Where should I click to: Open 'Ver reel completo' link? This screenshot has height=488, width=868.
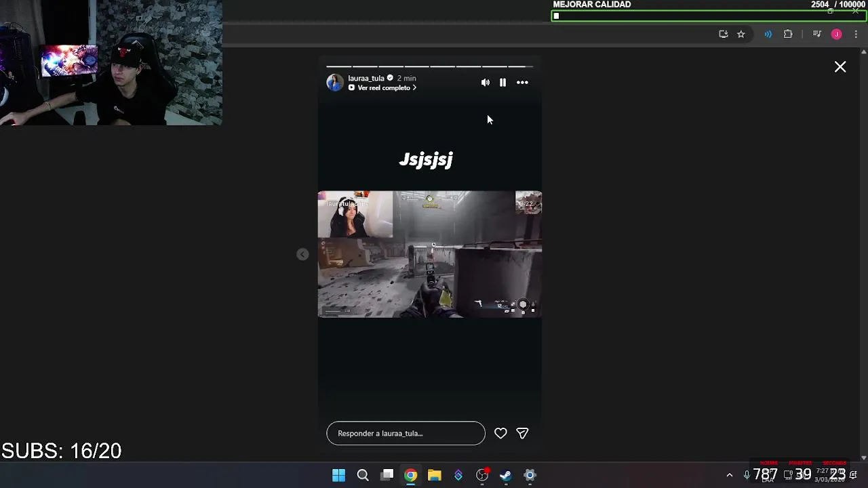pos(382,88)
